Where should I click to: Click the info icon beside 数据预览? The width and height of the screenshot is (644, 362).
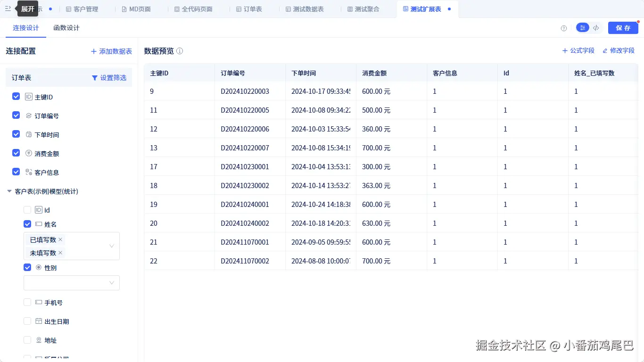coord(180,51)
